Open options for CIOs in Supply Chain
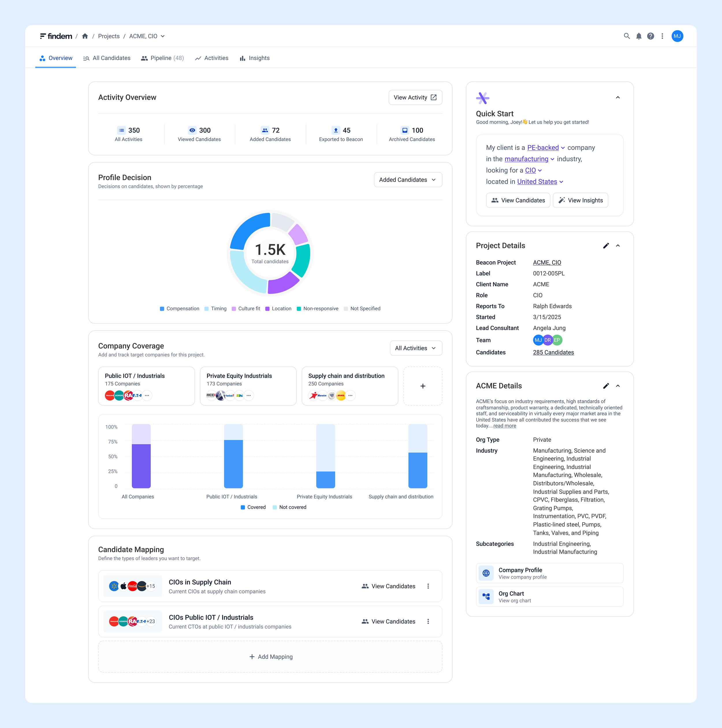Viewport: 722px width, 728px height. [x=428, y=586]
